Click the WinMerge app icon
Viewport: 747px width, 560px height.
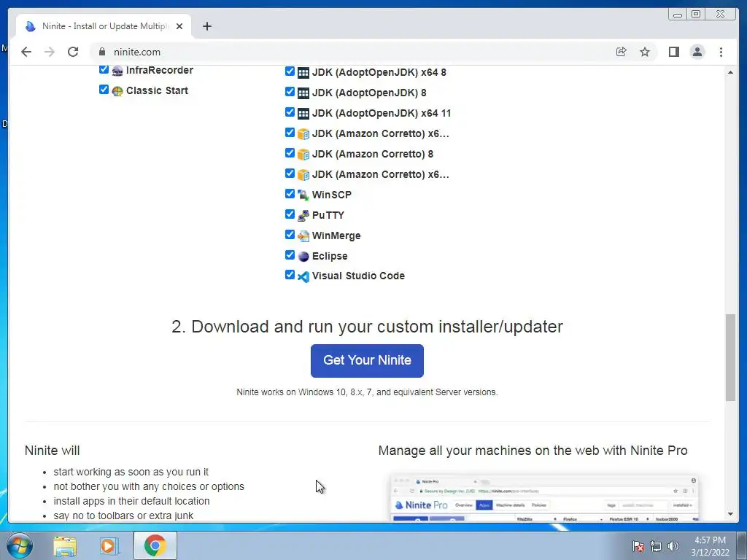click(303, 236)
